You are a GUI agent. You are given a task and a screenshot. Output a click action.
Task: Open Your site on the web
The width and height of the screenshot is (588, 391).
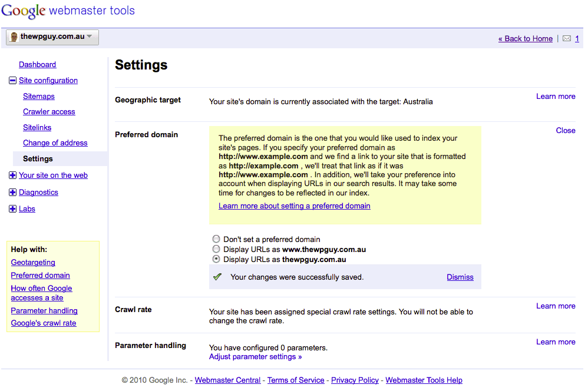point(53,175)
